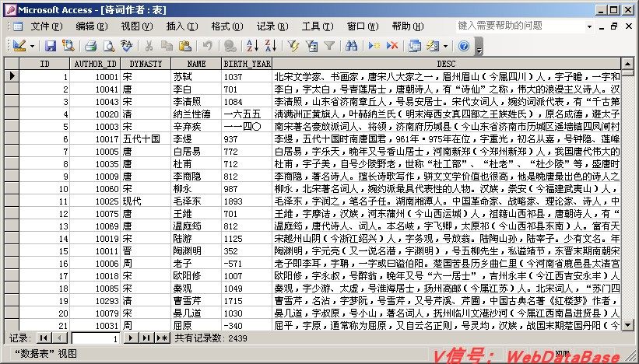
Task: Click the name cell 陶渊明
Action: (196, 250)
